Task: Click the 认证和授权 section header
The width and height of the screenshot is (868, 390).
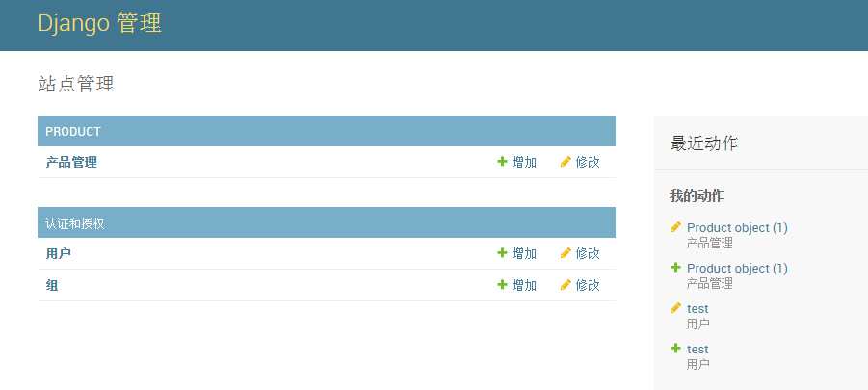Action: (74, 223)
